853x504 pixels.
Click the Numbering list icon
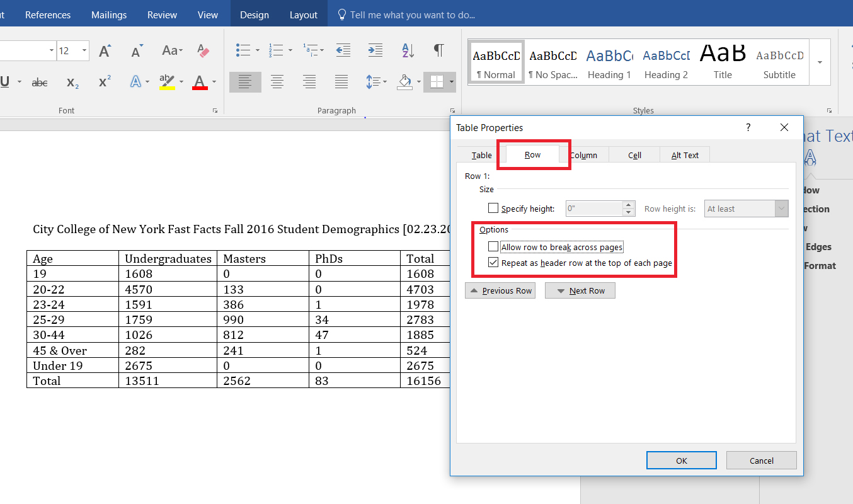(275, 50)
